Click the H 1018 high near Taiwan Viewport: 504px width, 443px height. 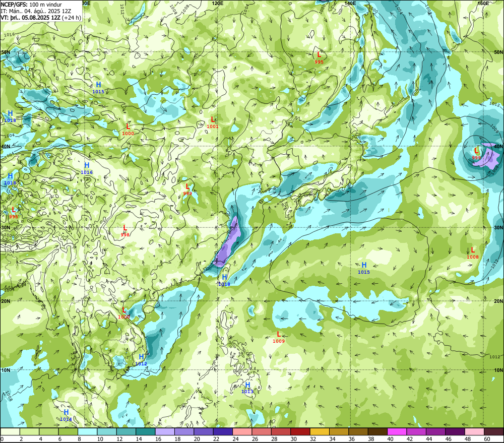coord(224,280)
